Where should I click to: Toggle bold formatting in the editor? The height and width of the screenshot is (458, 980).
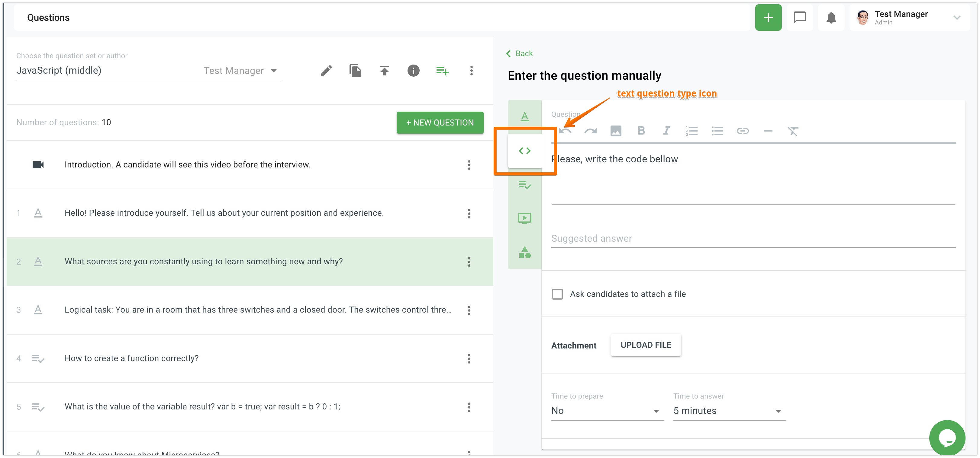click(641, 131)
